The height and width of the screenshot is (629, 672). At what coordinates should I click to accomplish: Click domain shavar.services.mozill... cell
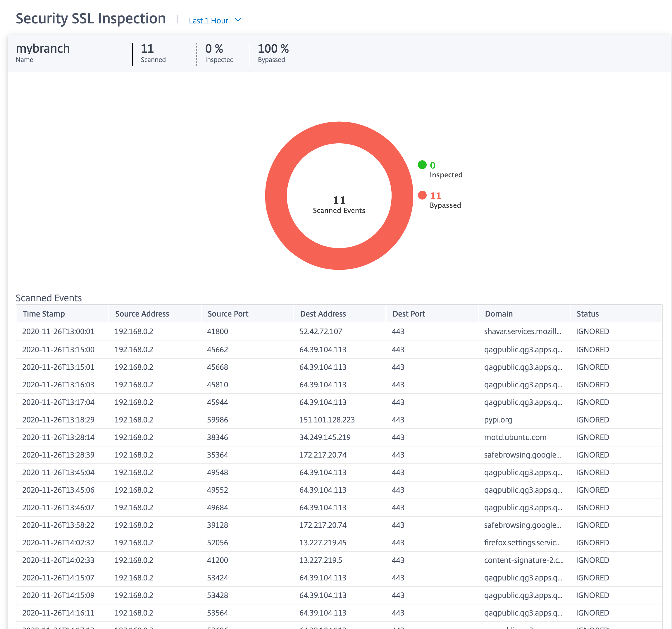pyautogui.click(x=523, y=331)
